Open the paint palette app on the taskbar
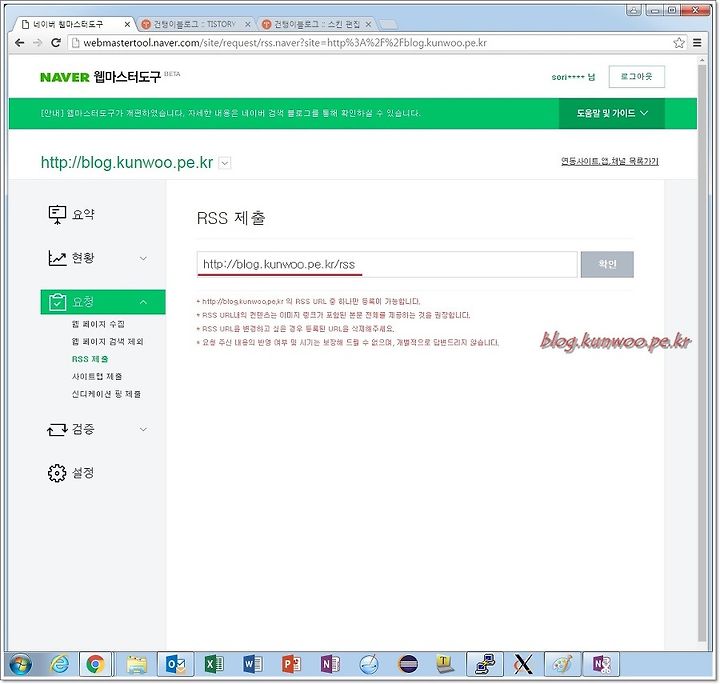The height and width of the screenshot is (684, 720). 562,664
